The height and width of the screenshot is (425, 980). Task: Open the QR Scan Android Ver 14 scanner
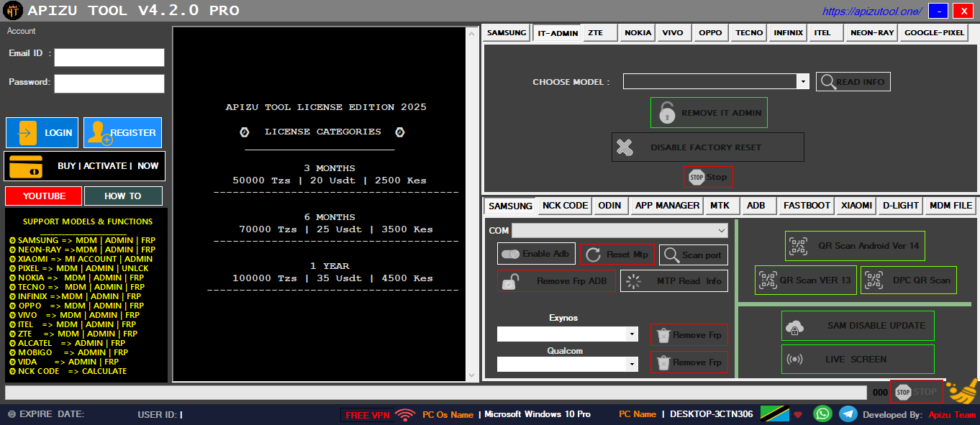coord(855,246)
